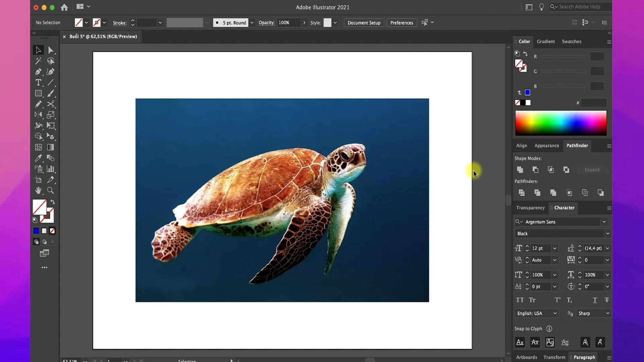Switch to the Gradient panel tab

tap(546, 42)
